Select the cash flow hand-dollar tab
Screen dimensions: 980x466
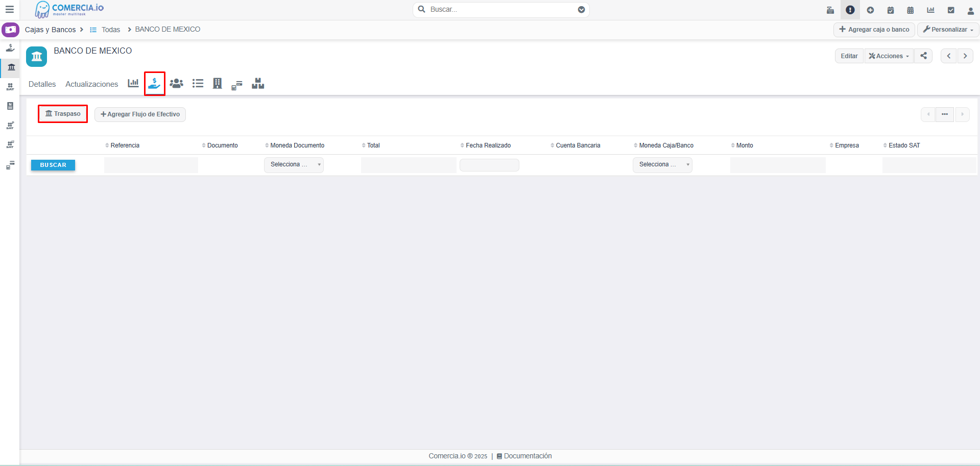pyautogui.click(x=154, y=84)
